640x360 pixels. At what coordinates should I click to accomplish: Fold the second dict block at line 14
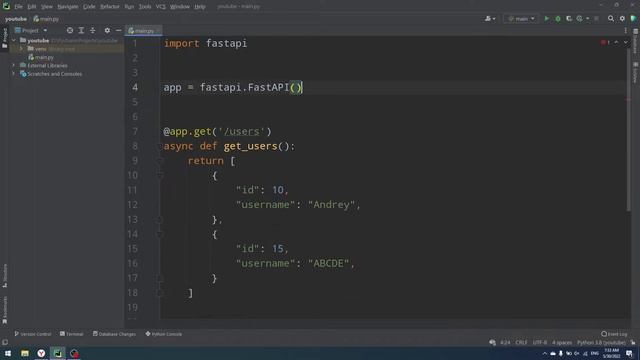(x=160, y=234)
